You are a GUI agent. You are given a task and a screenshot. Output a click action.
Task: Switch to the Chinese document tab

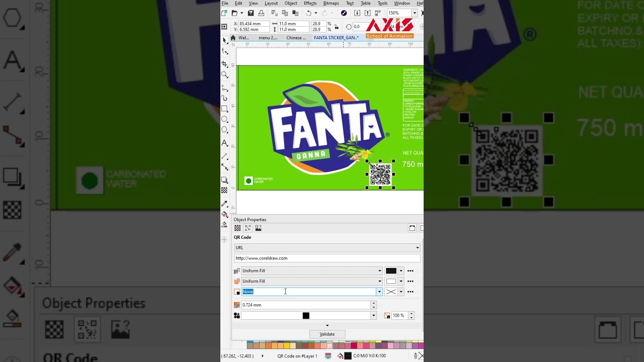[x=296, y=38]
